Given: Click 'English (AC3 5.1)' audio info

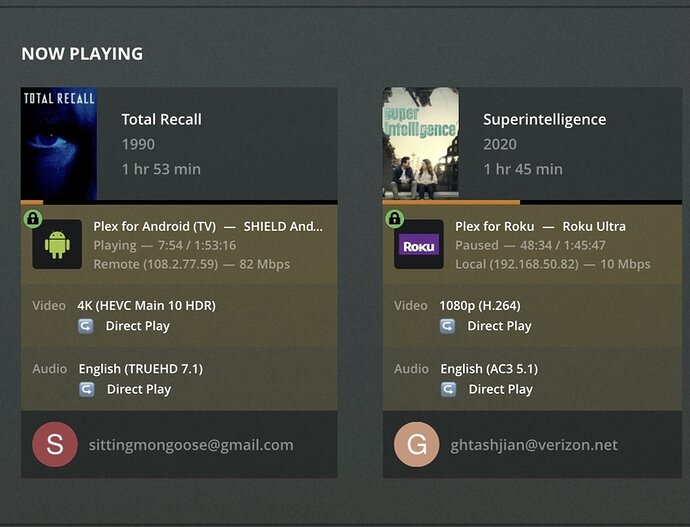Looking at the screenshot, I should (x=489, y=369).
